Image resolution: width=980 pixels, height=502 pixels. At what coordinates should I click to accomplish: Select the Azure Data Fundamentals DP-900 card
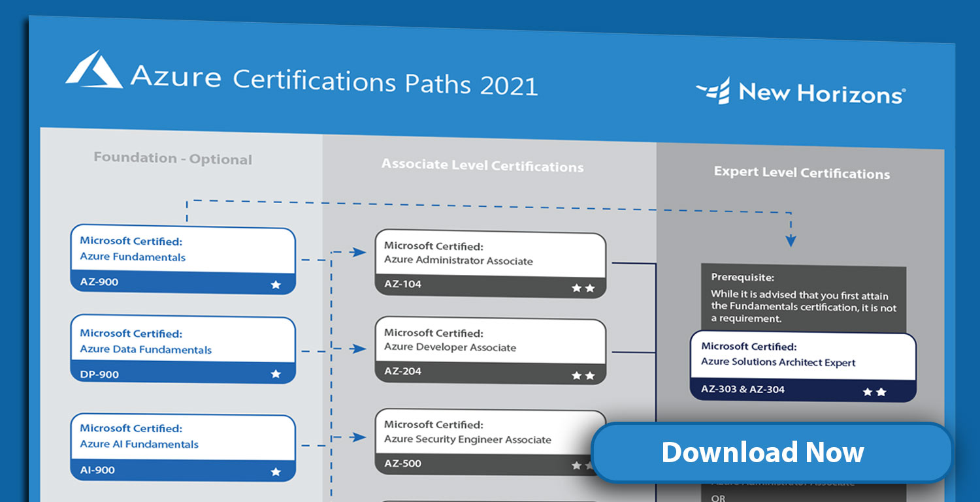(x=183, y=350)
